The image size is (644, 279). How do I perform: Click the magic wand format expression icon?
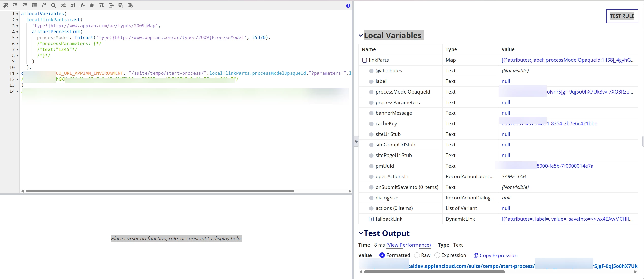pyautogui.click(x=6, y=5)
